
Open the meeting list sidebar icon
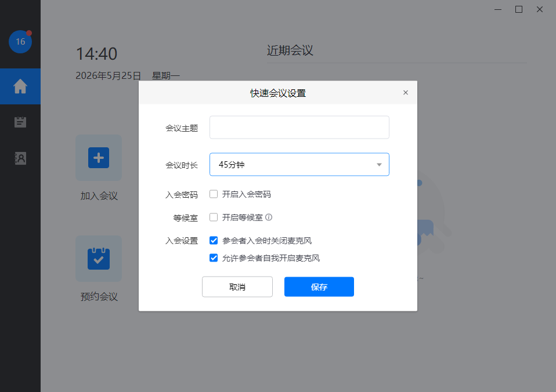(x=20, y=122)
